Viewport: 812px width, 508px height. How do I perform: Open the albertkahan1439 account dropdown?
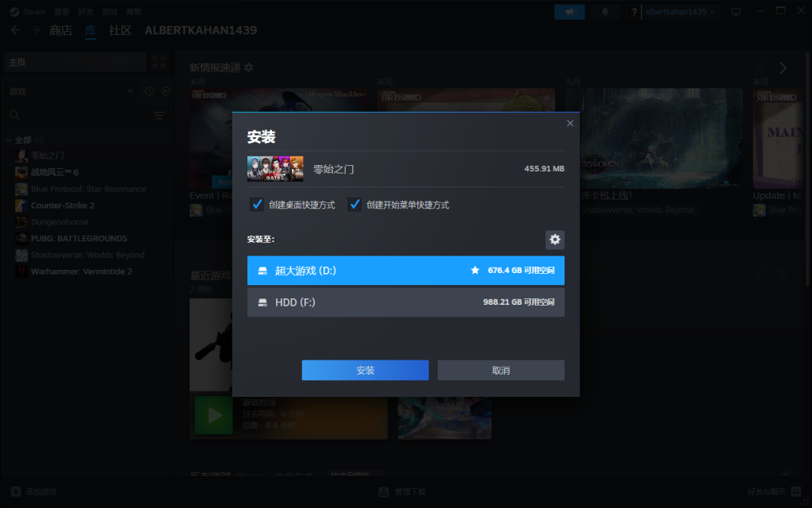680,12
